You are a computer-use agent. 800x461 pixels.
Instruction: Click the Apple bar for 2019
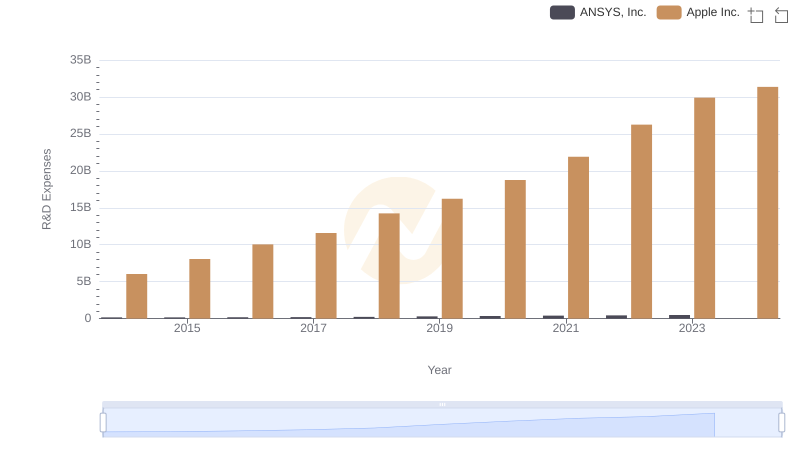click(452, 259)
